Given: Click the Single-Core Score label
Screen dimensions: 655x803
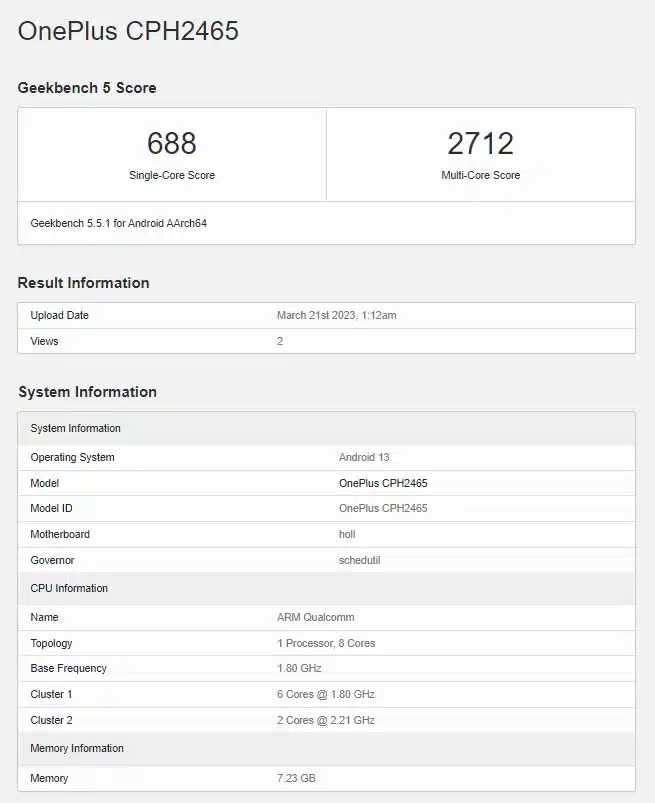Looking at the screenshot, I should (172, 175).
